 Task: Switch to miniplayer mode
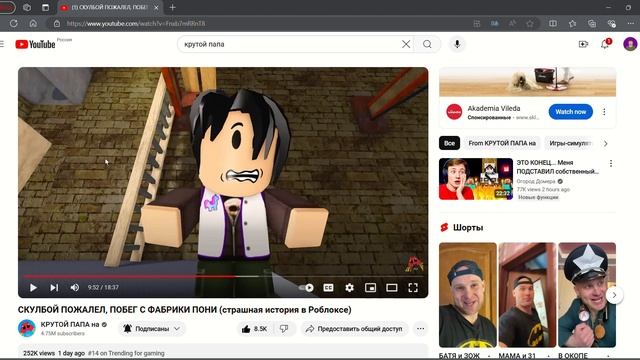[370, 288]
